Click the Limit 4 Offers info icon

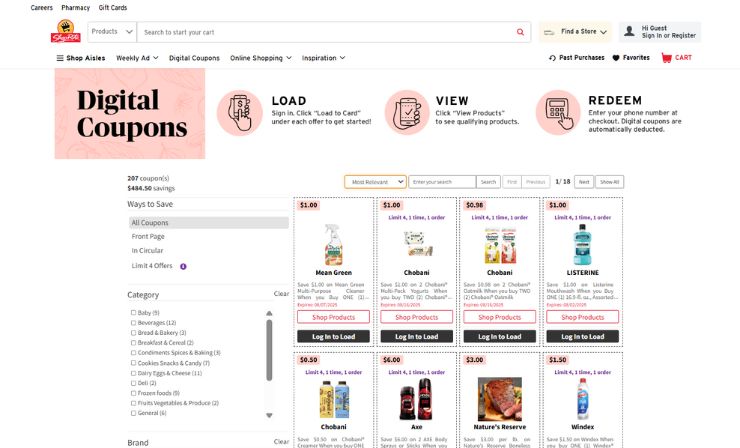click(183, 266)
